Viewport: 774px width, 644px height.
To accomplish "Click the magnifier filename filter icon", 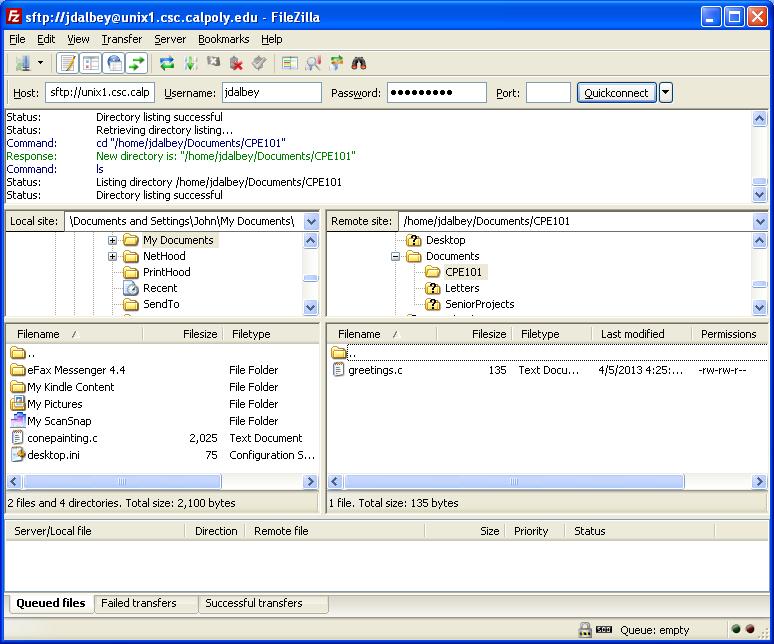I will click(313, 63).
